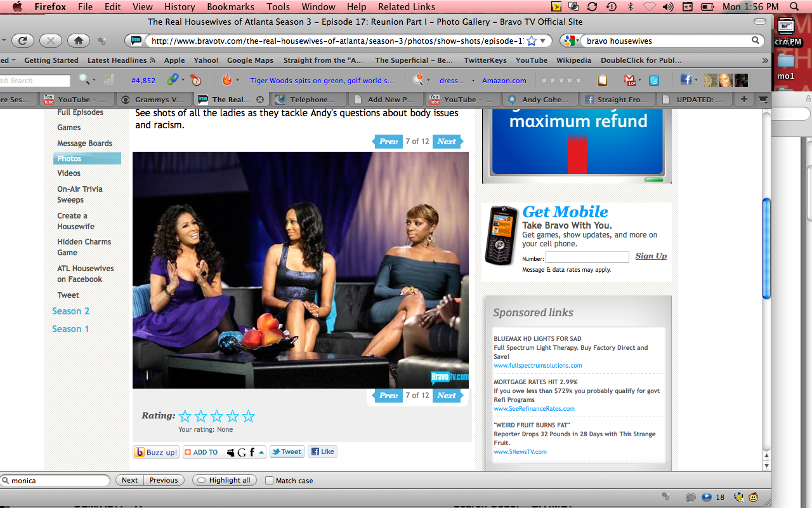
Task: Show more bookmarks with the overflow chevron
Action: coord(764,60)
